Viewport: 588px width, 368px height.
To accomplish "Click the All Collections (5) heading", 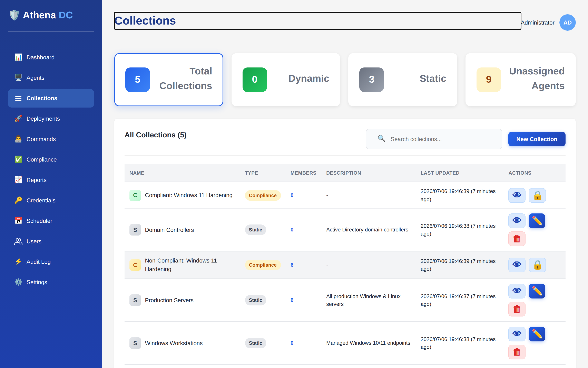I will click(x=156, y=135).
